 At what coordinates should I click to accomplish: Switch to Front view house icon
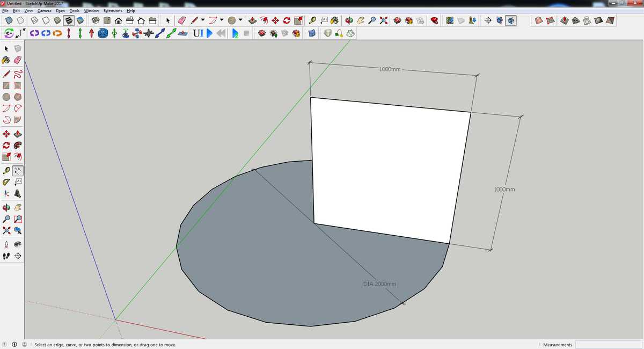click(x=119, y=20)
